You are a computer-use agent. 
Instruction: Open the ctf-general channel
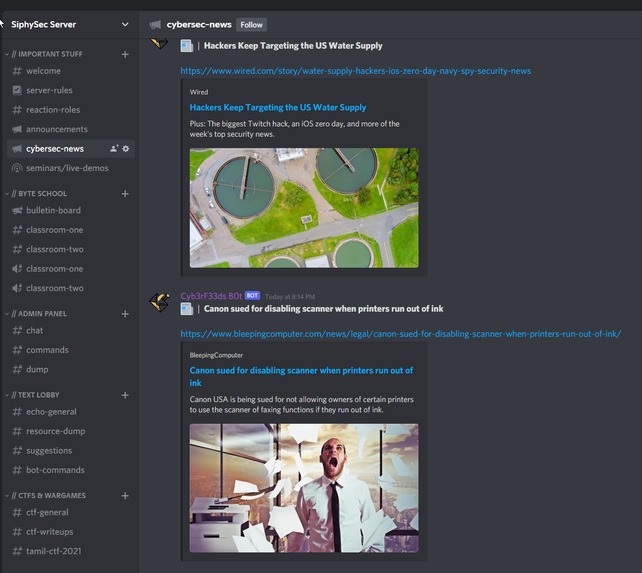tap(70, 512)
